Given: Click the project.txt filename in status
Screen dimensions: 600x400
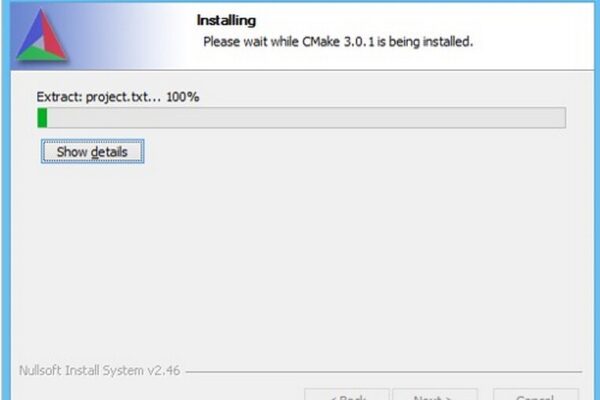Looking at the screenshot, I should point(117,97).
